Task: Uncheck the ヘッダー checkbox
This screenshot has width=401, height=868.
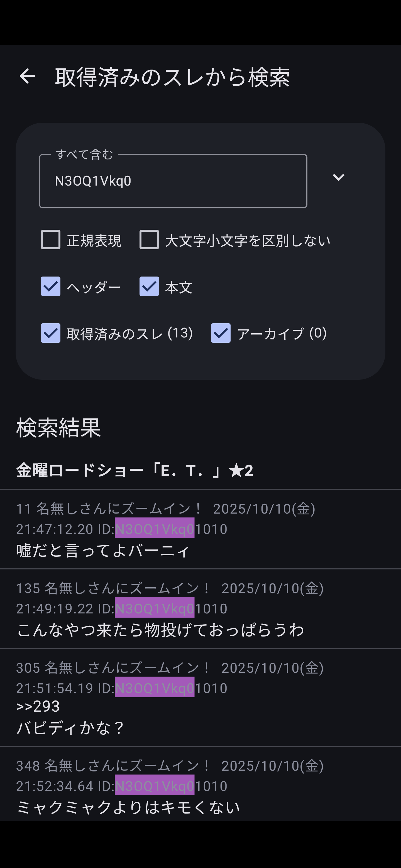Action: pyautogui.click(x=51, y=287)
